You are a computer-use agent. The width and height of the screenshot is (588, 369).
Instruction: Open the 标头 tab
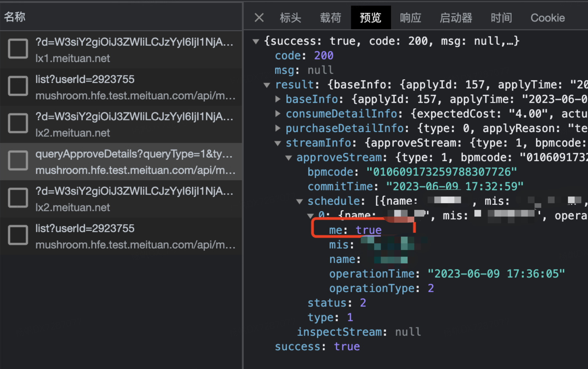[x=290, y=18]
